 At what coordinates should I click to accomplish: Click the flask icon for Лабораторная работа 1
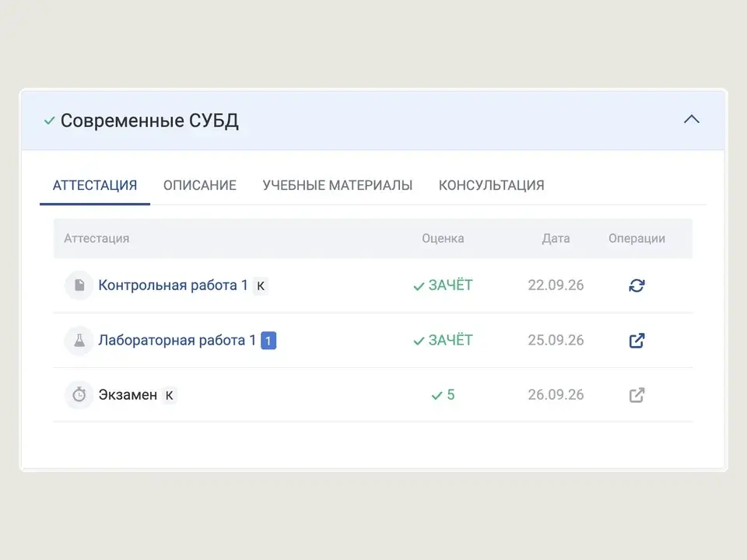79,340
